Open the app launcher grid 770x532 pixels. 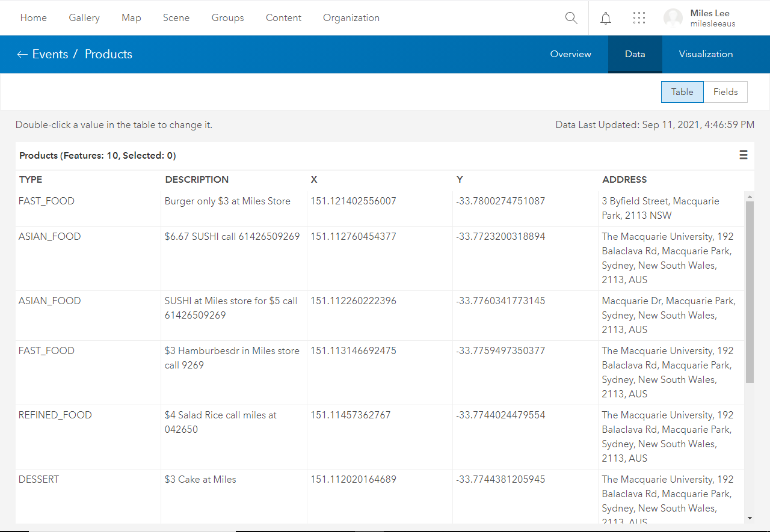(639, 18)
